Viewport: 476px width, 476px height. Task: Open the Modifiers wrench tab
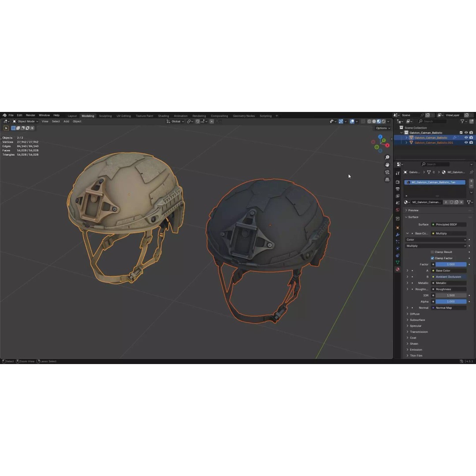coord(398,234)
